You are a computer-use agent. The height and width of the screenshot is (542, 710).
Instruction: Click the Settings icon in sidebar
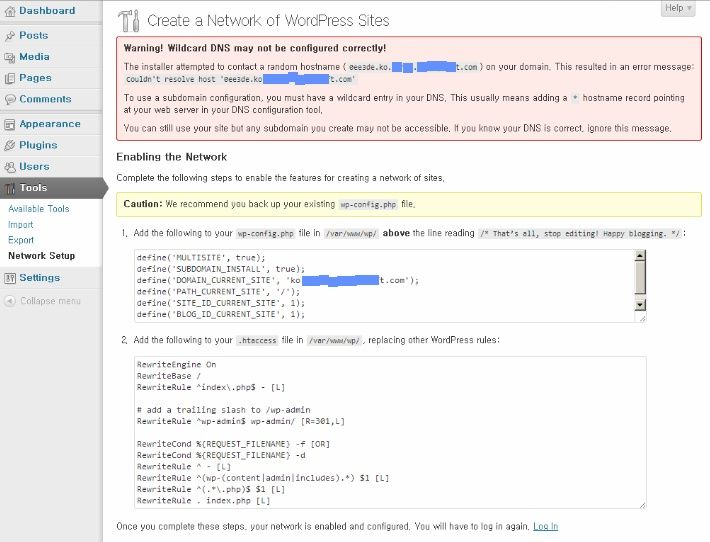pyautogui.click(x=10, y=278)
